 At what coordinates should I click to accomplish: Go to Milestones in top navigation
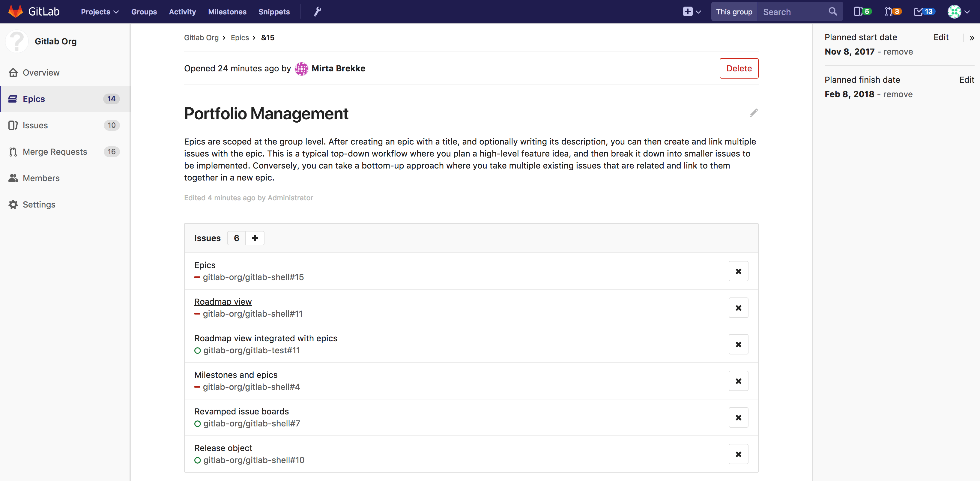(227, 12)
